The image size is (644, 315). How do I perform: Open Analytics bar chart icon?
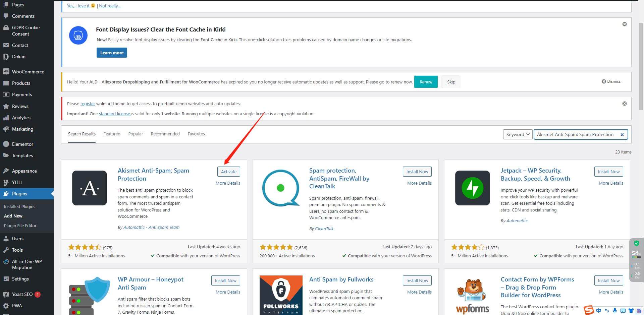pos(6,118)
